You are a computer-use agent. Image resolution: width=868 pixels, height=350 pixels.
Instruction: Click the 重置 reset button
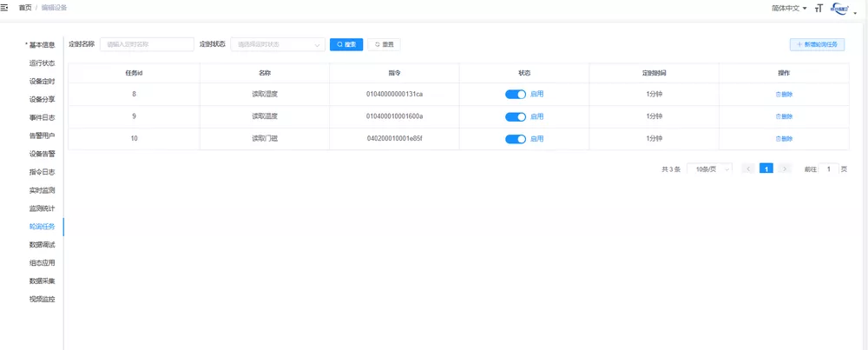[385, 44]
